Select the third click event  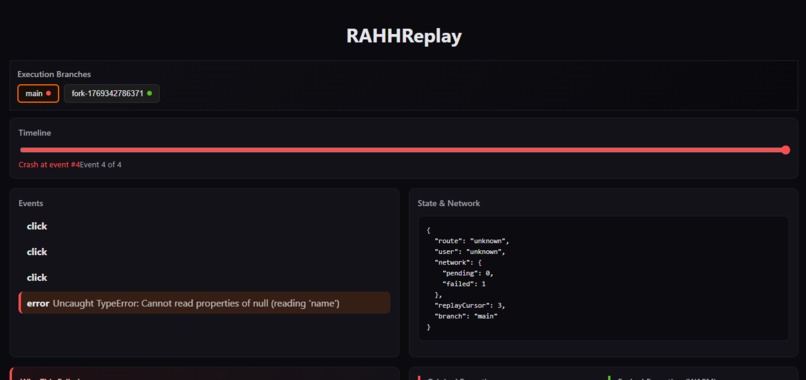[205, 278]
